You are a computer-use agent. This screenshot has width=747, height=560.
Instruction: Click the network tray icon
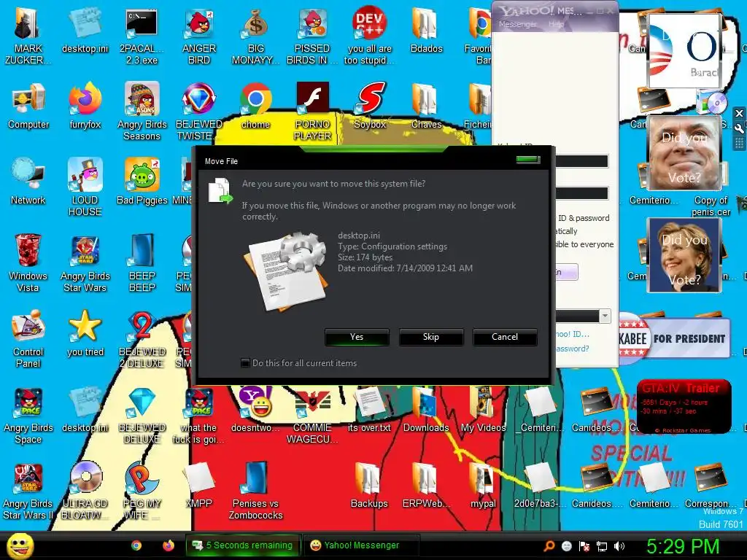pyautogui.click(x=602, y=546)
